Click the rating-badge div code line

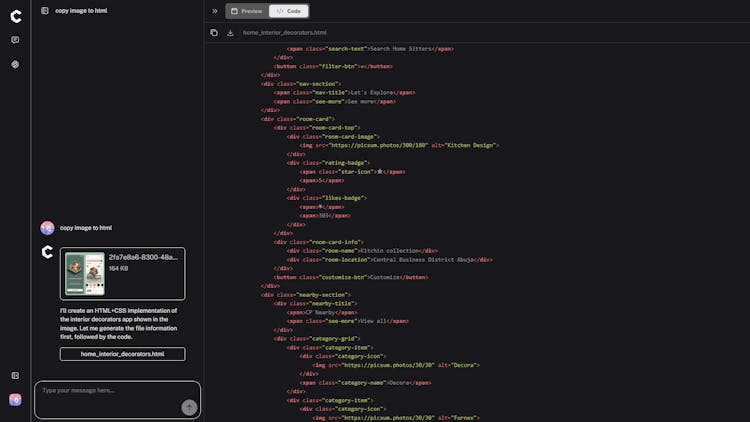point(328,163)
